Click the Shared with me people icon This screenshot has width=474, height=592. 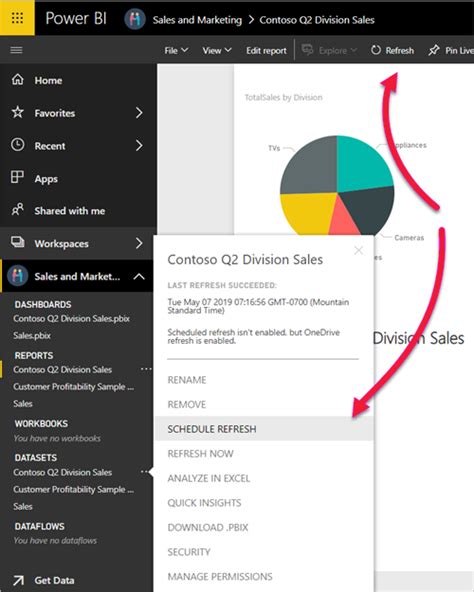(x=17, y=210)
